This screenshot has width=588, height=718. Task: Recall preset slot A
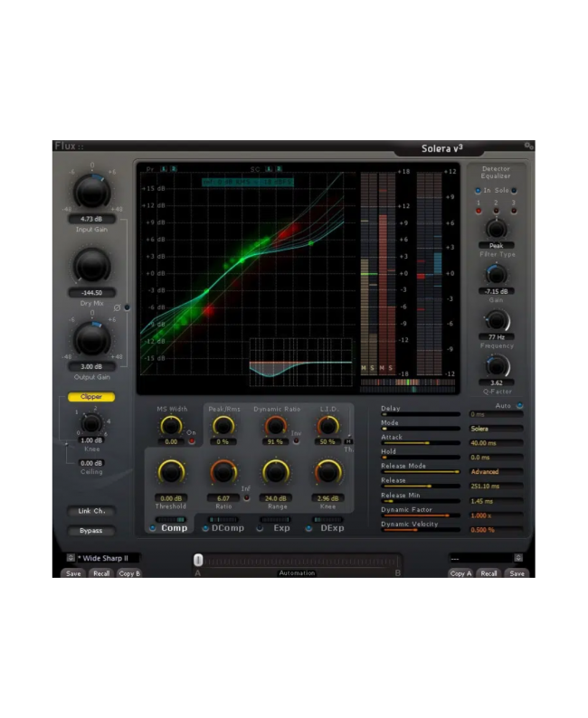(x=101, y=573)
